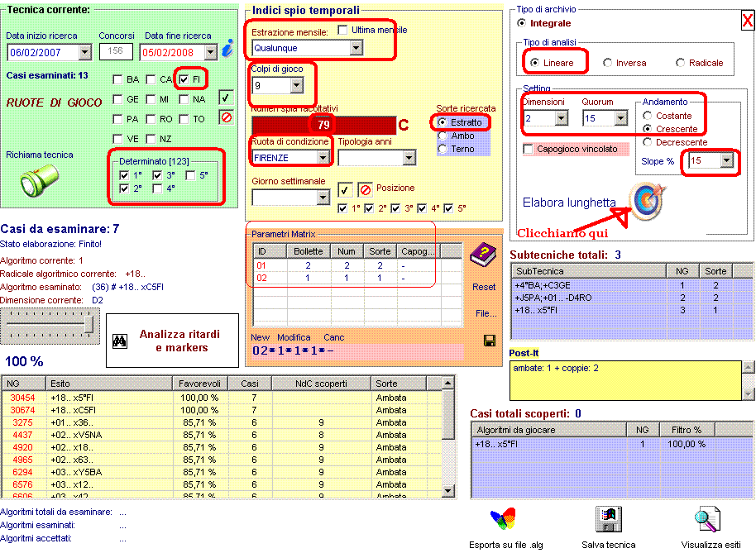Select results row with NG 3275

coord(222,423)
